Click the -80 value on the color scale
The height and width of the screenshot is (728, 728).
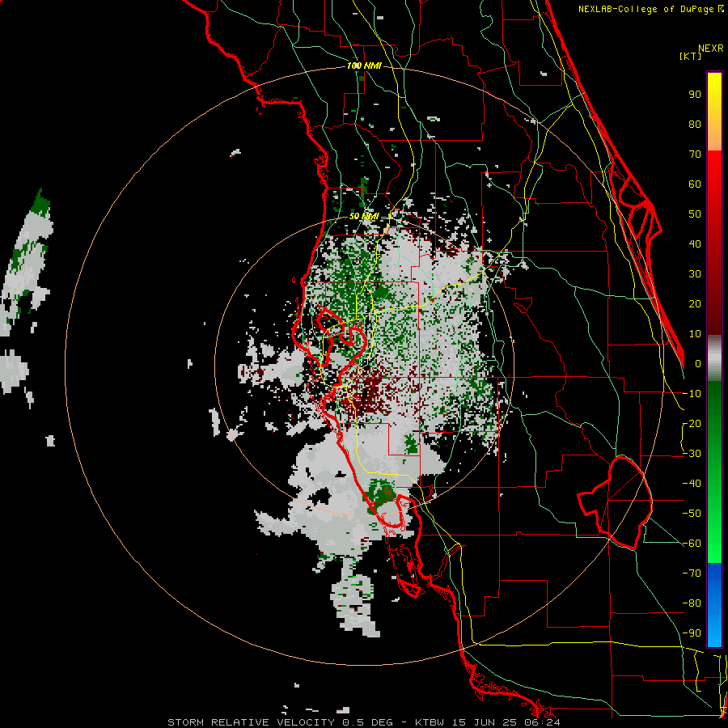pyautogui.click(x=692, y=603)
